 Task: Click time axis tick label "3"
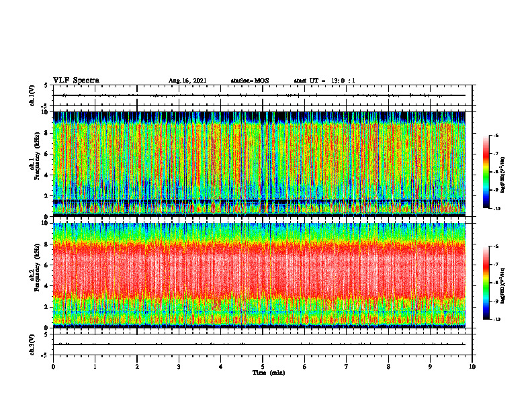[179, 367]
